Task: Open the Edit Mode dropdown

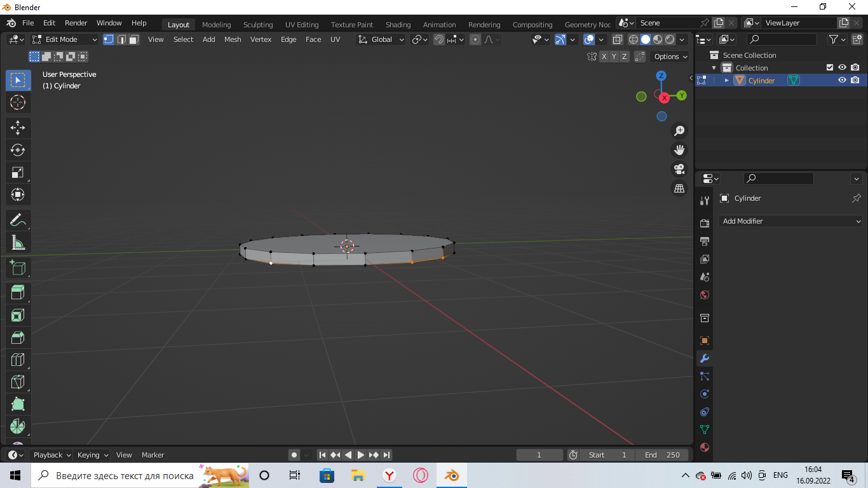Action: pyautogui.click(x=65, y=39)
